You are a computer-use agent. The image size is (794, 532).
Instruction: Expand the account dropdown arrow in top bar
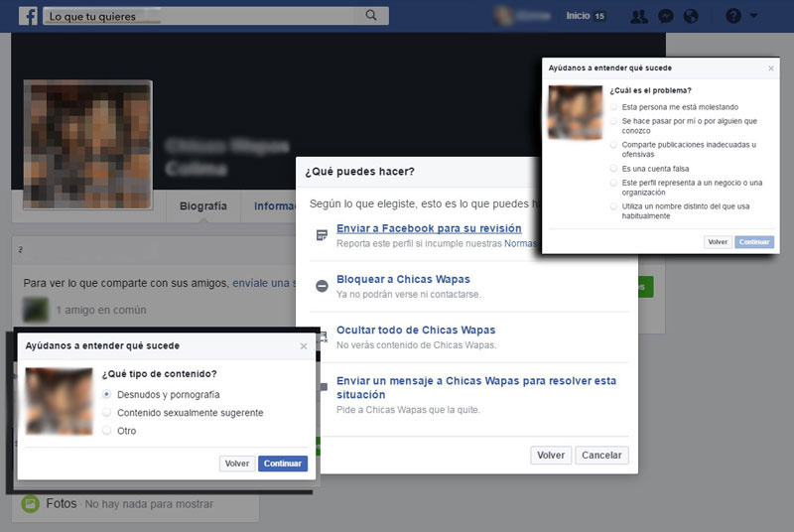pos(753,16)
